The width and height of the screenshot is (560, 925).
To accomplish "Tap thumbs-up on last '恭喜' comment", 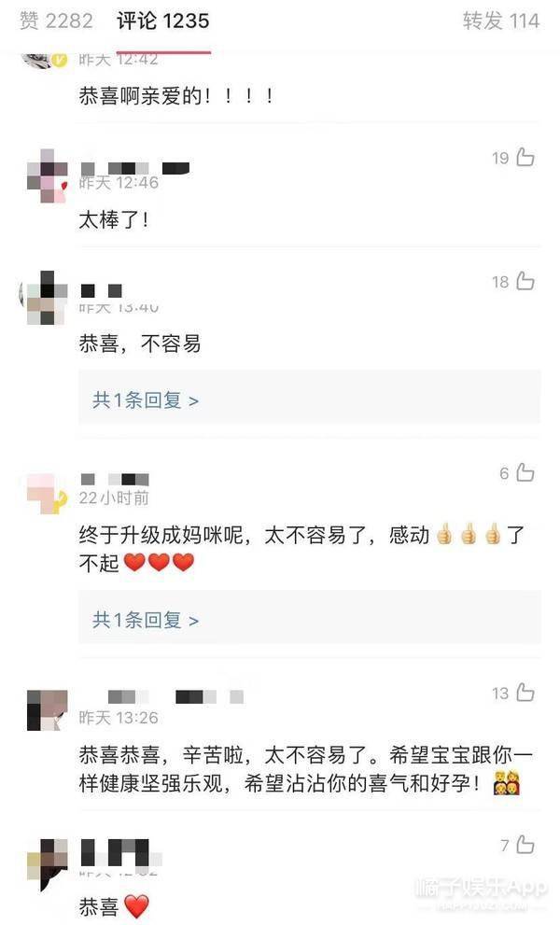I will pyautogui.click(x=525, y=845).
